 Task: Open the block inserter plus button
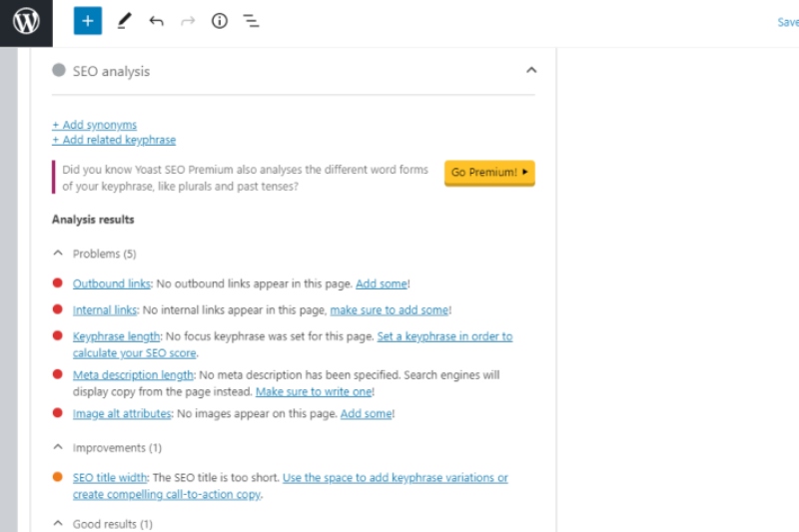[x=88, y=21]
